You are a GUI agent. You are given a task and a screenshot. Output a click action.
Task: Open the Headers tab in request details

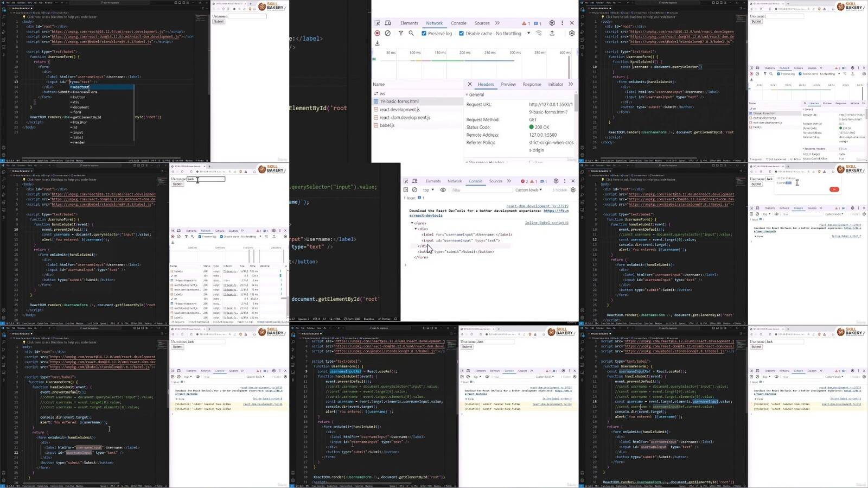pos(486,84)
